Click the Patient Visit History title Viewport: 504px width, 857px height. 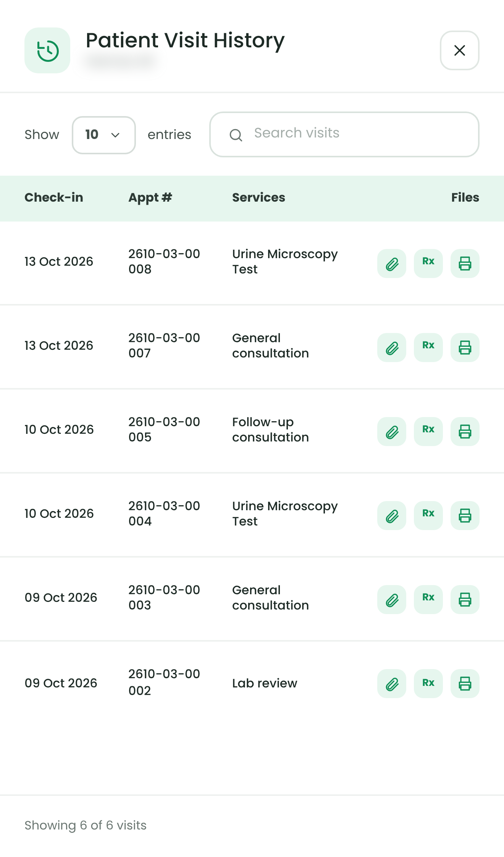(185, 40)
